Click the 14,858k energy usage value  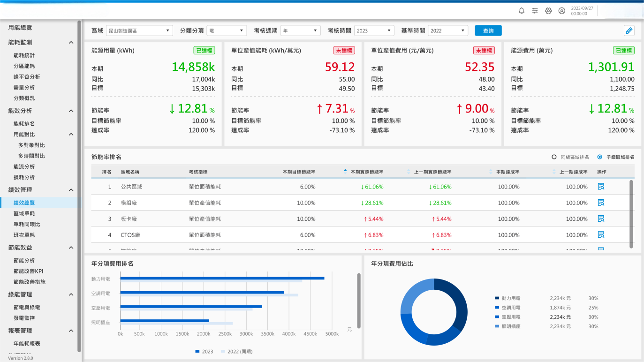193,67
